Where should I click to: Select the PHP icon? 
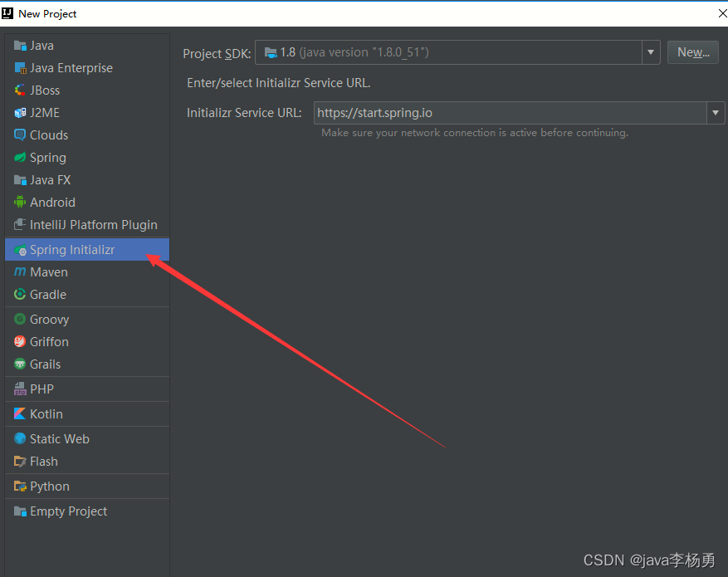point(20,389)
